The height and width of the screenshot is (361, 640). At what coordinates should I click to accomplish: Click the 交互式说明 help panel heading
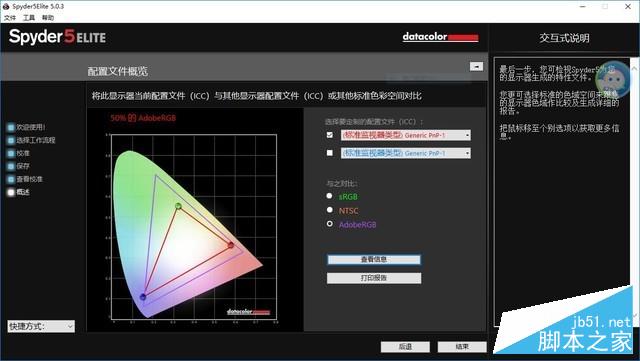(564, 38)
